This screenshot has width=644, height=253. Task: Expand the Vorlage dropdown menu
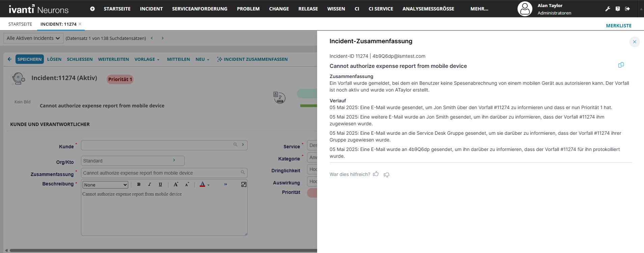[147, 59]
